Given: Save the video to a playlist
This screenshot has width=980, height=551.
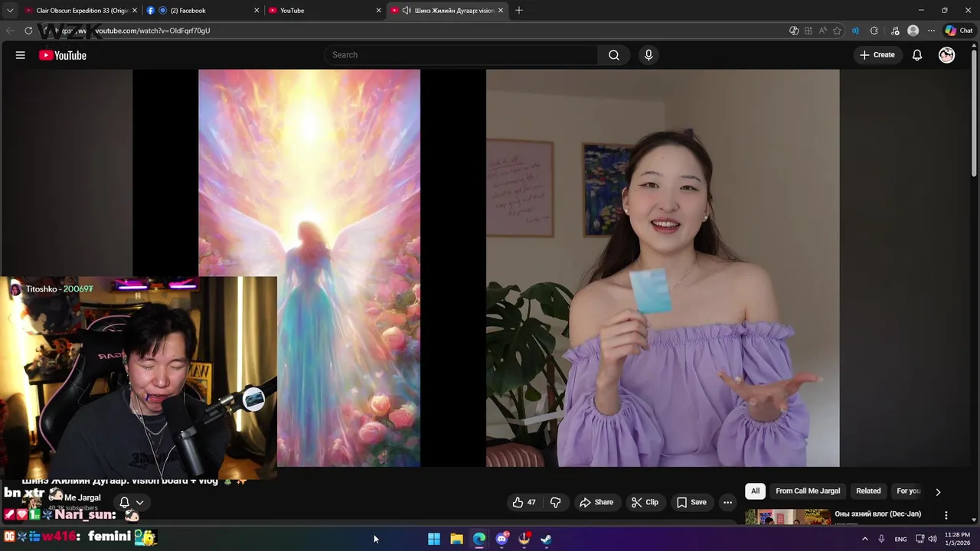Looking at the screenshot, I should pos(691,502).
